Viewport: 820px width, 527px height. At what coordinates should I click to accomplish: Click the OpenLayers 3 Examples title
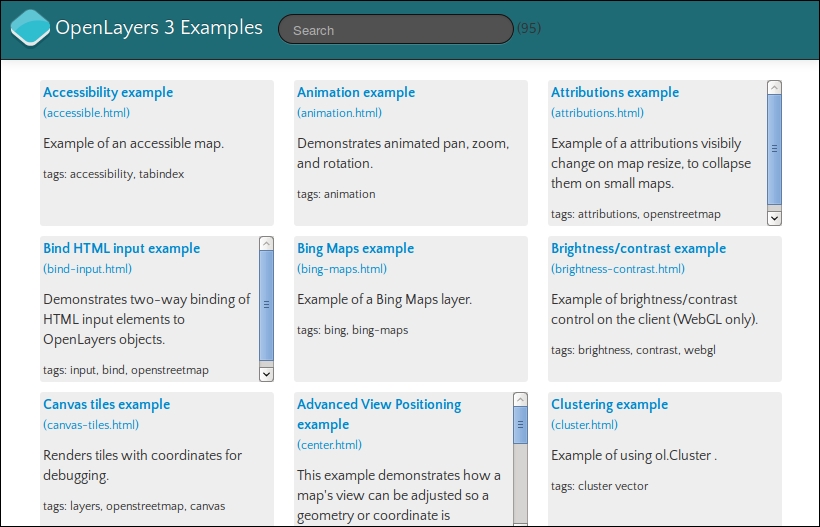click(x=159, y=28)
